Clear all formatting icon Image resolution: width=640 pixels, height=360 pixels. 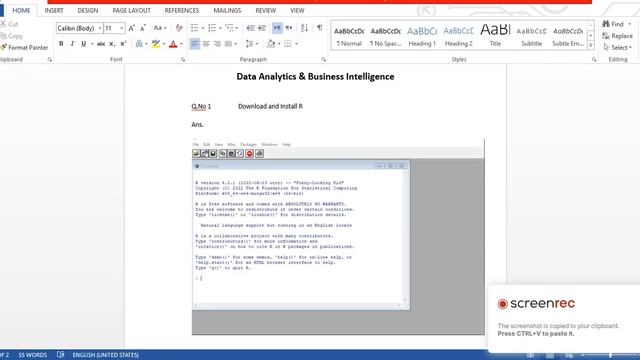179,28
